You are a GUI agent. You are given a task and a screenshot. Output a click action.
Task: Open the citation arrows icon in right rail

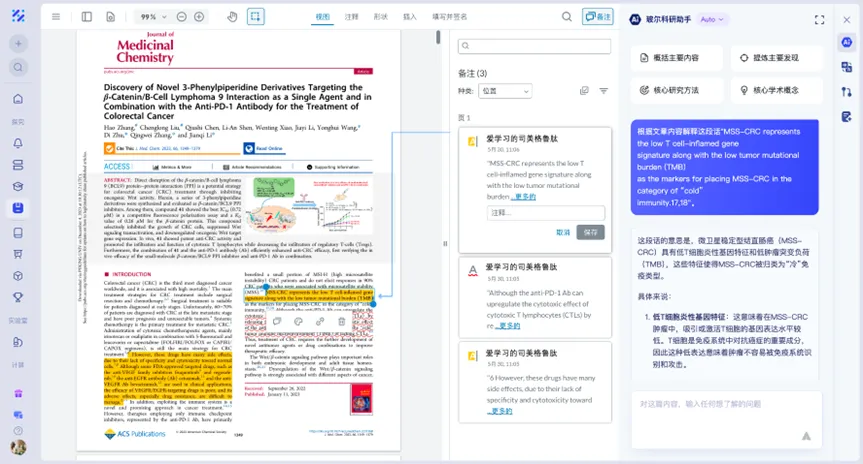click(846, 92)
